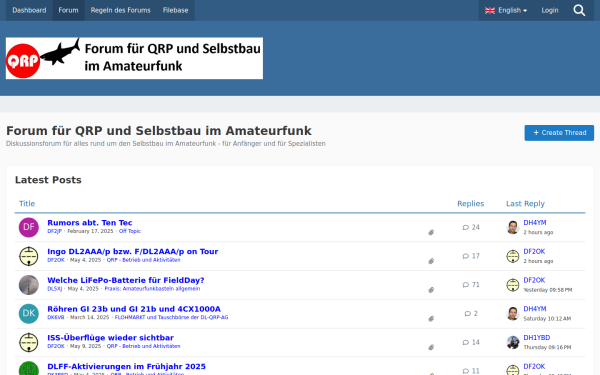The image size is (600, 375).
Task: Open thread Ingo DL2AAA/p bzw. F/DL2AAA/p on Tour
Action: [x=132, y=251]
